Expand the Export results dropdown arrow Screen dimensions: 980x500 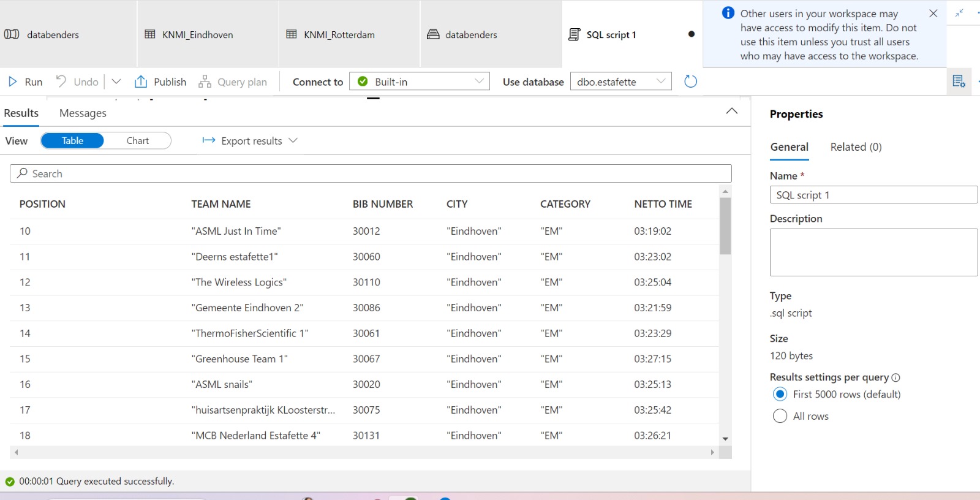point(293,140)
